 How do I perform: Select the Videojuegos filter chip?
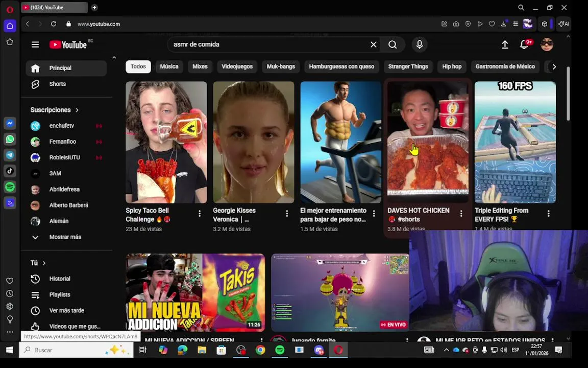237,66
